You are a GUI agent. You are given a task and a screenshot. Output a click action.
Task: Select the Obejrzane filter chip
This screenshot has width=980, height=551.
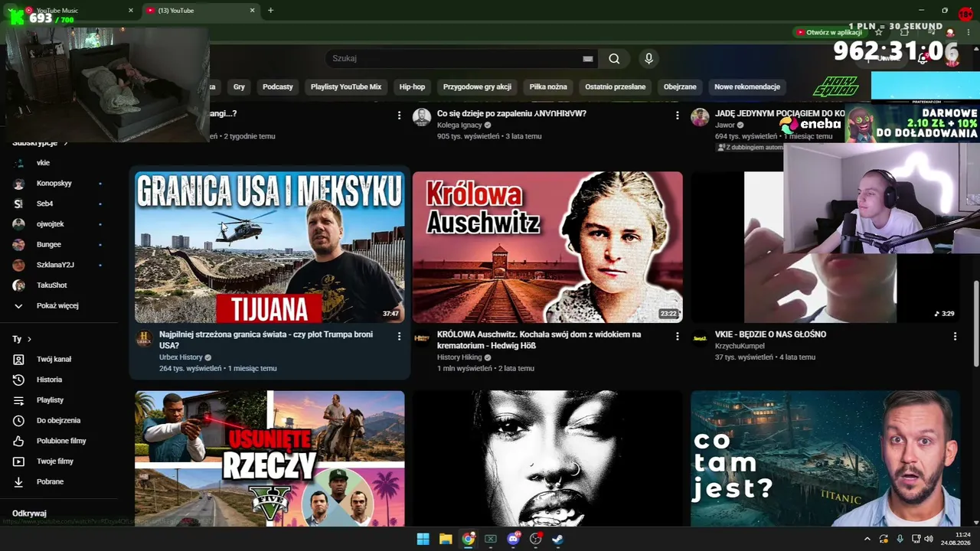pyautogui.click(x=680, y=86)
